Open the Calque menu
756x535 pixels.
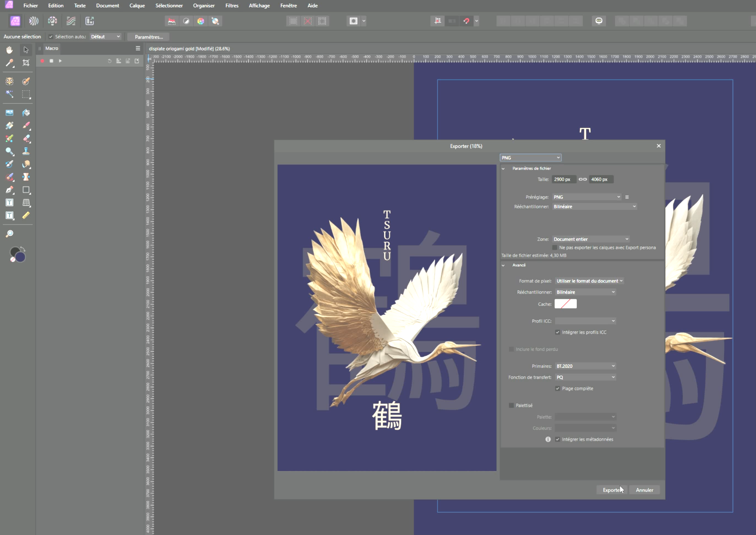click(137, 6)
